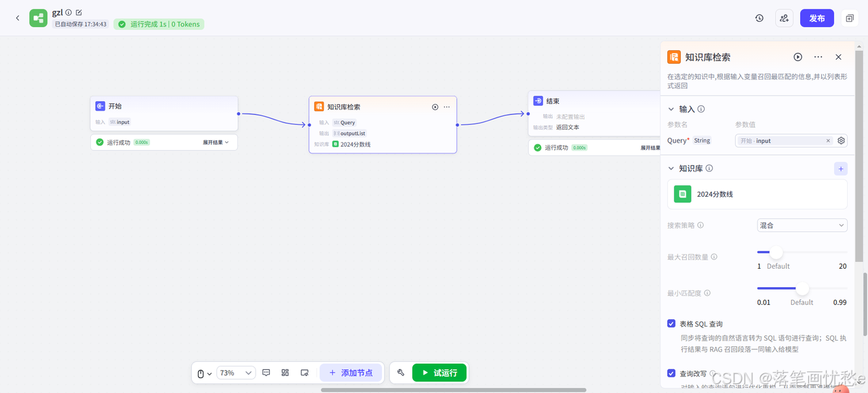
Task: Toggle the minimap icon in toolbar
Action: (x=304, y=373)
